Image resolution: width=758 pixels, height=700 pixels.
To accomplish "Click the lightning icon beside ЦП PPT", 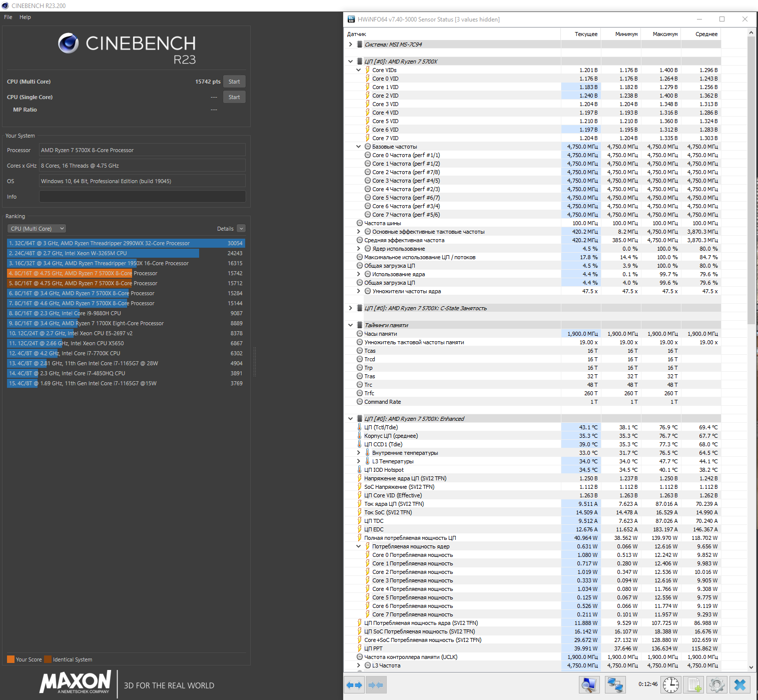I will click(359, 648).
